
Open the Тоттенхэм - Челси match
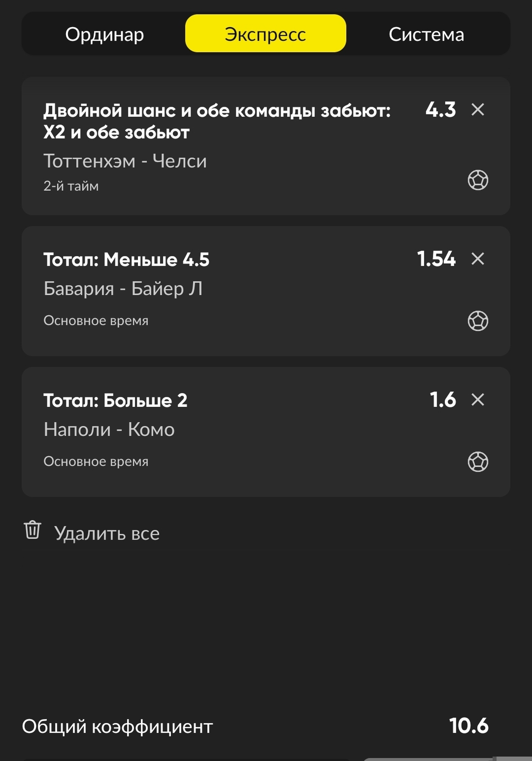click(x=125, y=161)
